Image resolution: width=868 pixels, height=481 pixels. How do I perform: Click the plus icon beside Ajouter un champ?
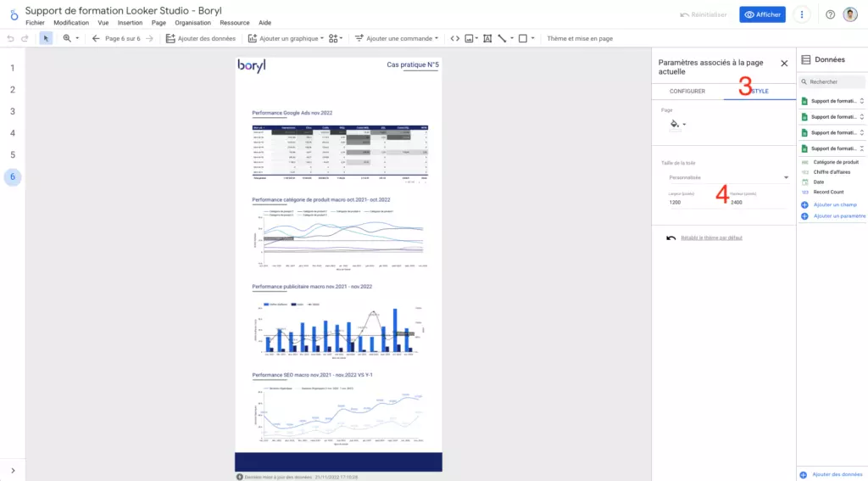[x=805, y=205]
